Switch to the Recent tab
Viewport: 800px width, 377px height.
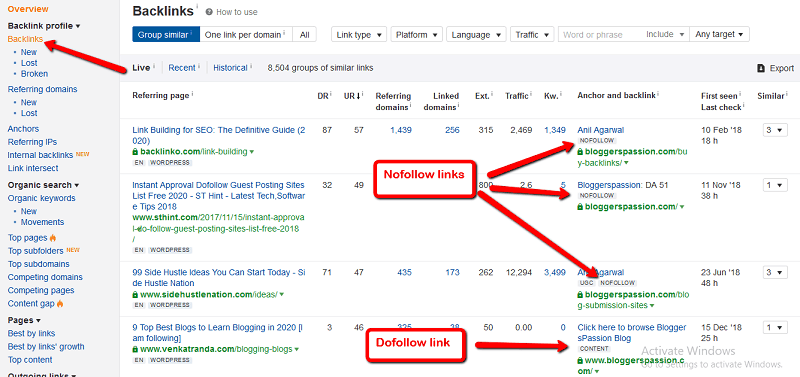tap(182, 68)
